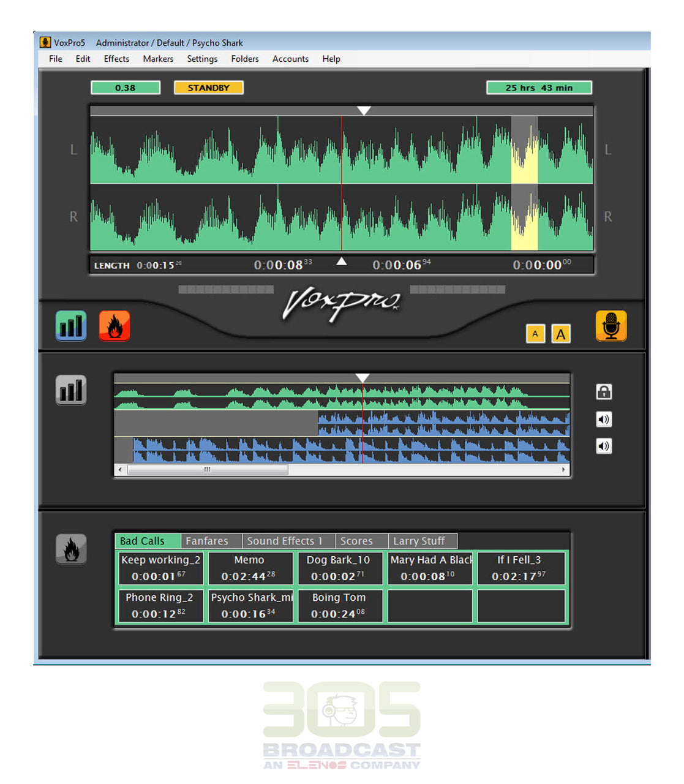The image size is (684, 784).
Task: Click the orange flame hotkeys icon
Action: [115, 325]
